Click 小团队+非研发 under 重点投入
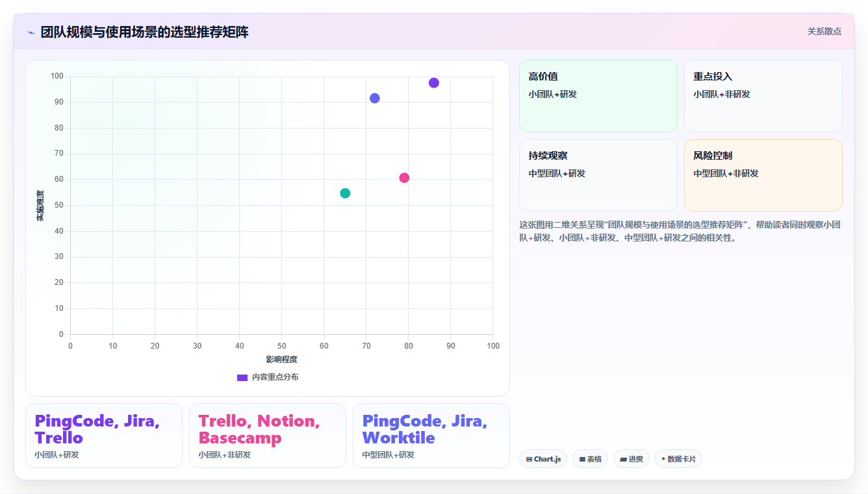The image size is (868, 494). click(x=722, y=94)
